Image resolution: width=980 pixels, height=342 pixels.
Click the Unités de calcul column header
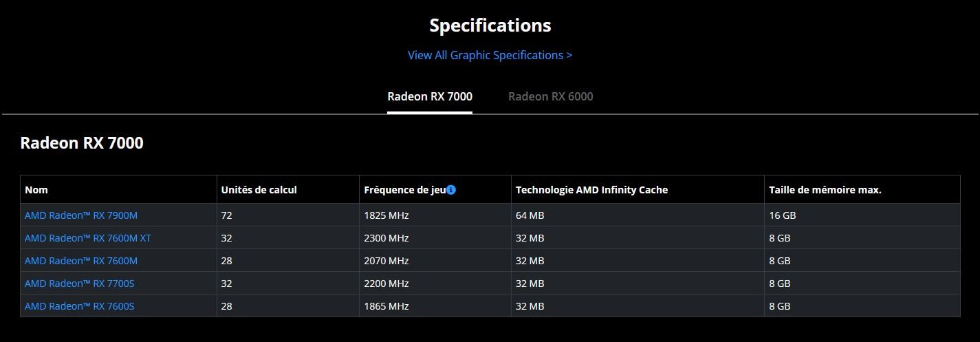pos(259,190)
